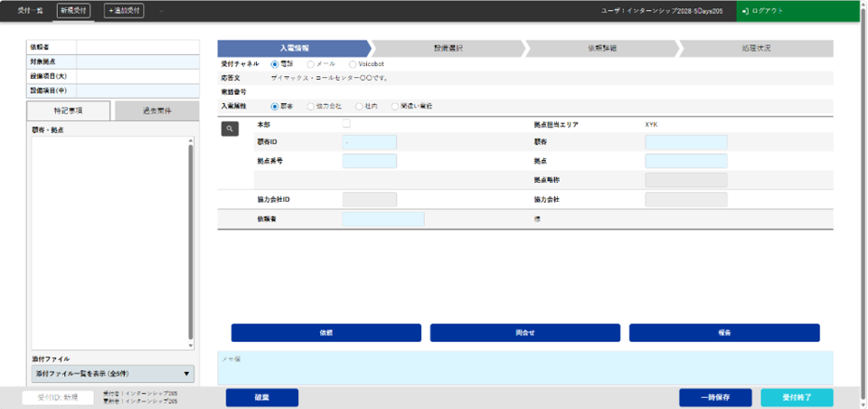Focus the 拠点 input field
This screenshot has height=409, width=868.
686,161
